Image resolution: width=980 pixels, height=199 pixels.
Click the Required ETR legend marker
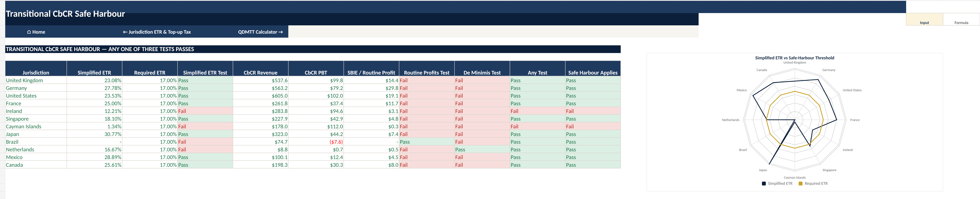click(800, 183)
